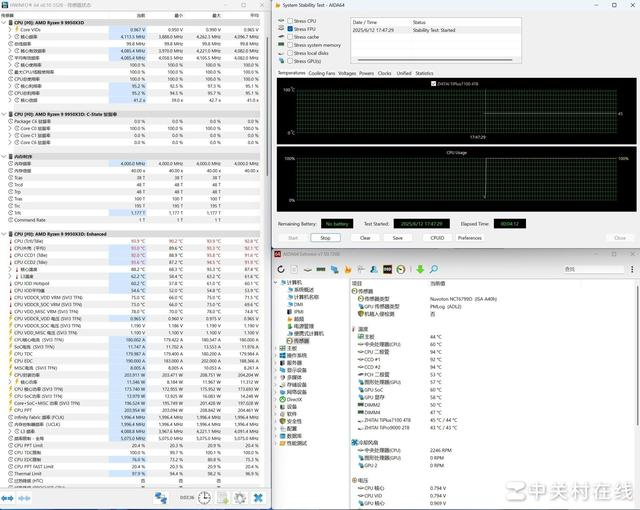The image size is (640, 510).
Task: Open HWiNFO settings gear icon
Action: click(x=240, y=497)
